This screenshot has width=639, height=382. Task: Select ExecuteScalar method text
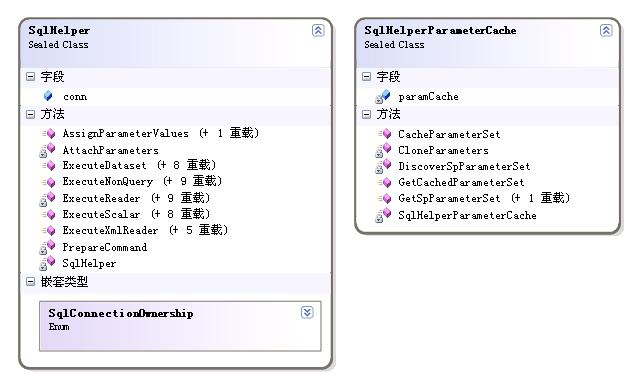pyautogui.click(x=101, y=214)
